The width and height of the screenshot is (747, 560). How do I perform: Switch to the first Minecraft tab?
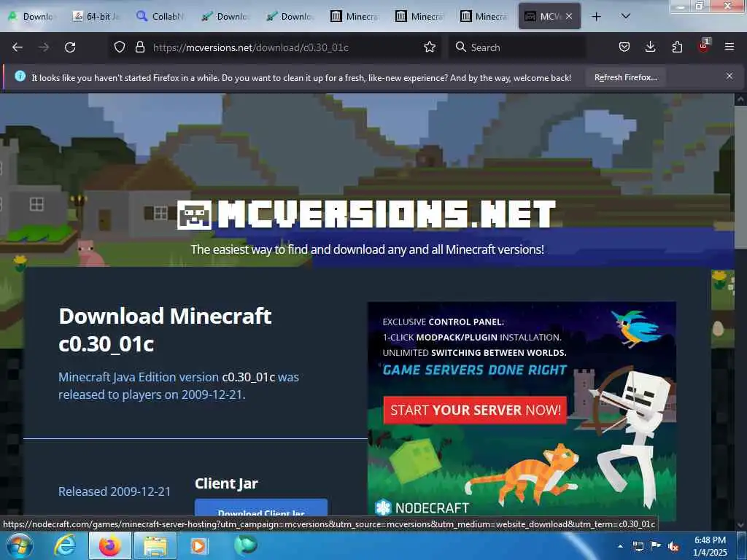[x=355, y=17]
